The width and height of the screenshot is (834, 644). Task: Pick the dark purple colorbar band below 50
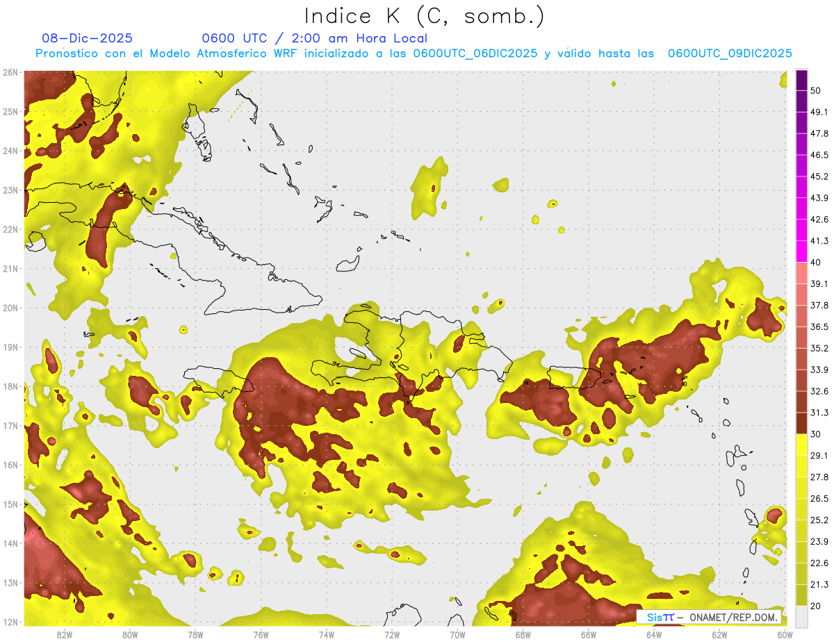coord(801,101)
